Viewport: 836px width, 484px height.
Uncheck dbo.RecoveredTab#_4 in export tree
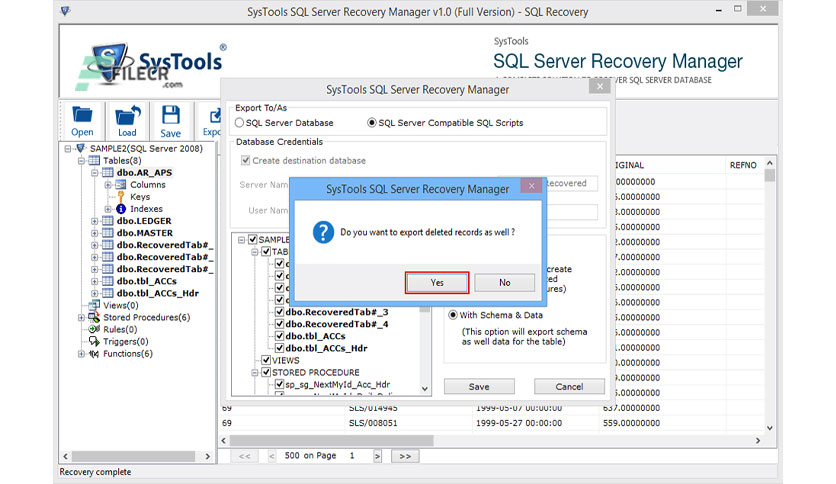(279, 324)
